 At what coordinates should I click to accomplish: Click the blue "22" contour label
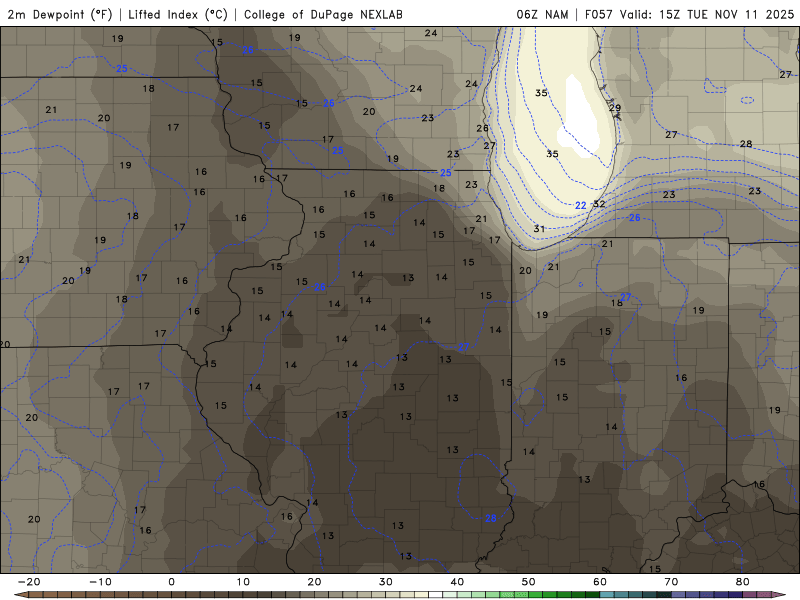(581, 206)
